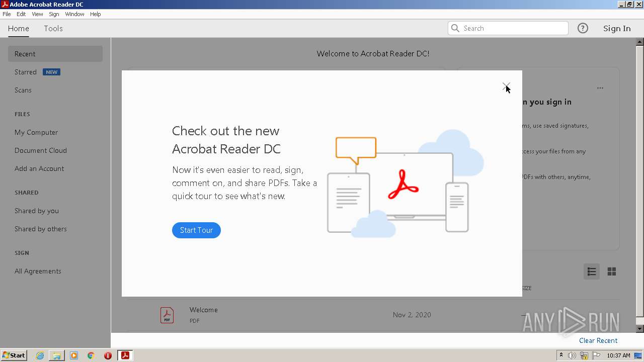644x362 pixels.
Task: Open the Edit menu
Action: (21, 14)
